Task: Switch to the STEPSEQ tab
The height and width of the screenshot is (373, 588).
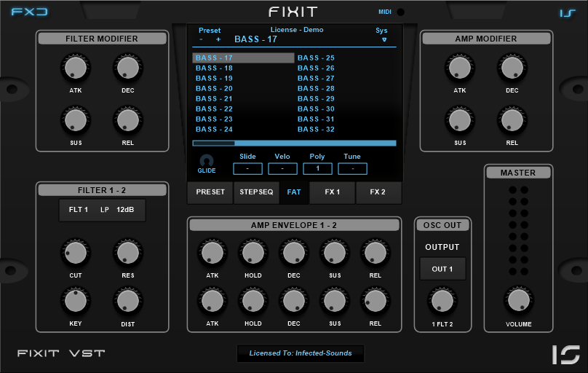Action: click(x=256, y=192)
